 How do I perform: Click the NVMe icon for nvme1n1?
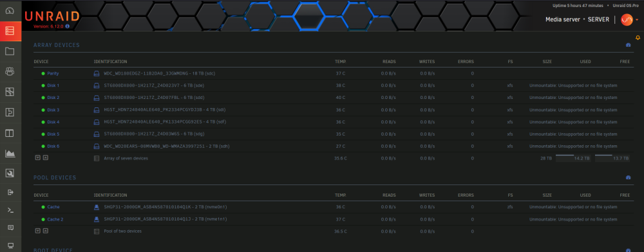tap(97, 219)
